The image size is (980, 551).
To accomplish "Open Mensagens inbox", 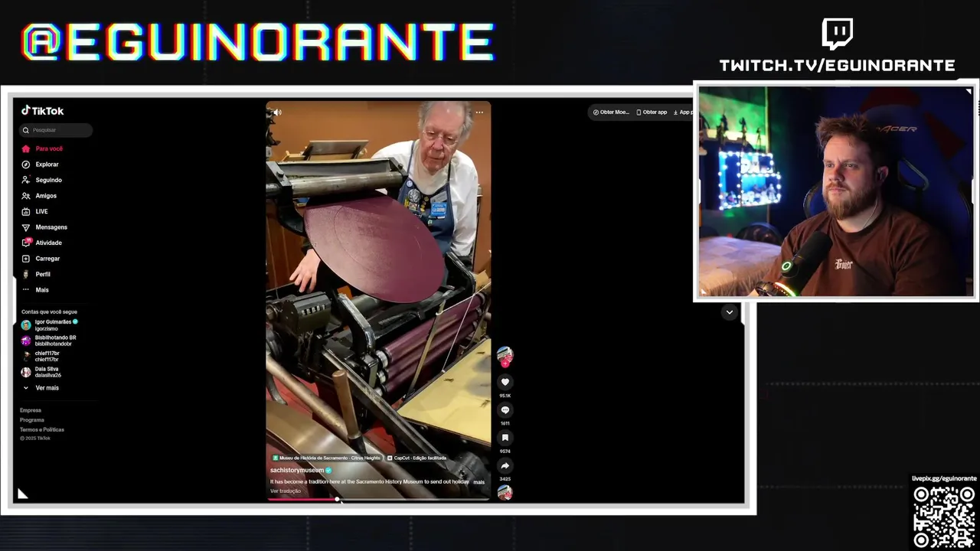I will pos(44,227).
